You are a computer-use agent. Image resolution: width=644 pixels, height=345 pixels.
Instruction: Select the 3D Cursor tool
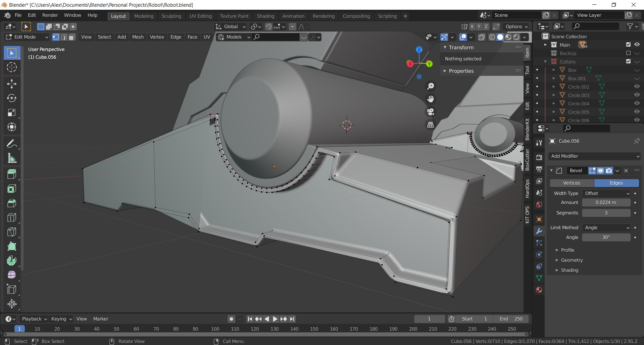pos(12,67)
